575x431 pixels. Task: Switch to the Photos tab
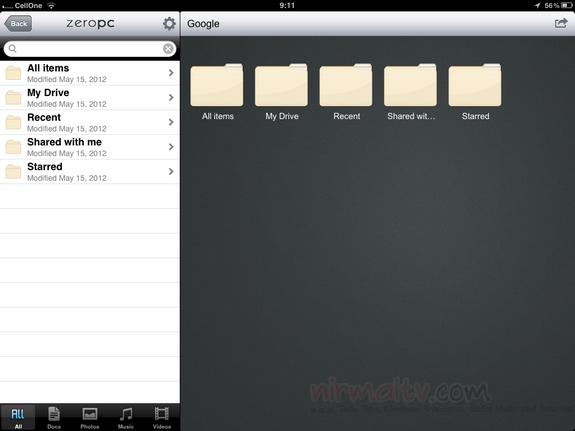pos(90,417)
